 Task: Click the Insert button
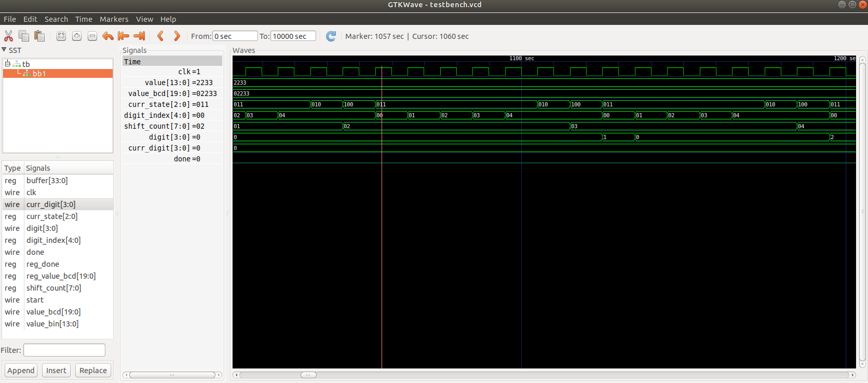(x=56, y=370)
